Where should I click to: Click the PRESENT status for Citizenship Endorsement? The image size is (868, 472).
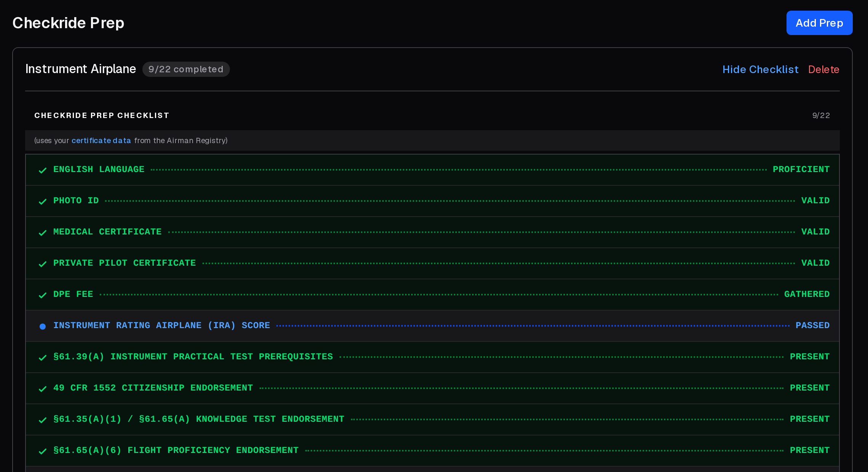pyautogui.click(x=809, y=388)
